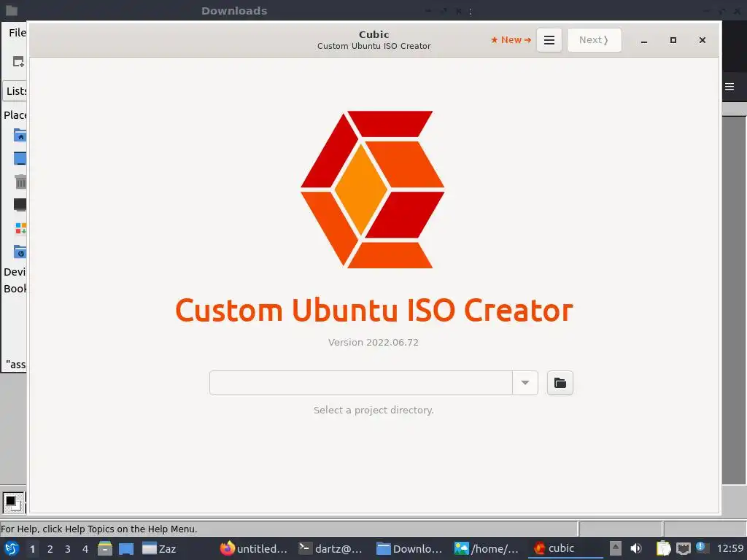Launch the file manager quick-launch taskbar icon
This screenshot has width=747, height=560.
pyautogui.click(x=105, y=548)
